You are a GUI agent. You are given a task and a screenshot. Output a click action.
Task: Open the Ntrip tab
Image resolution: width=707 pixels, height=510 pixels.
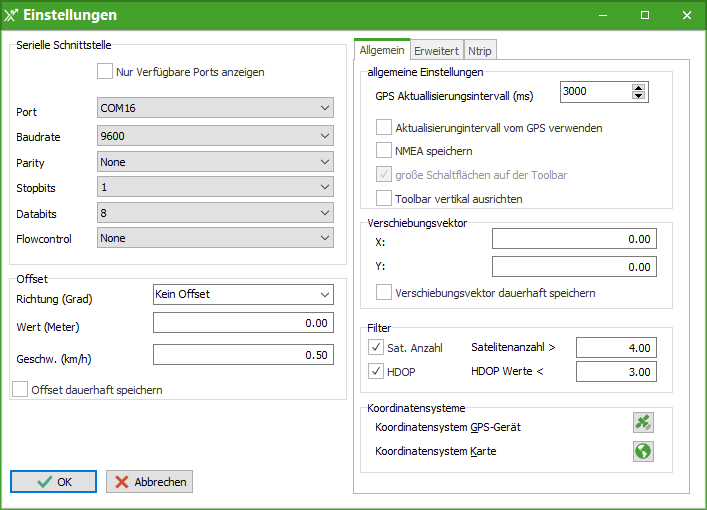(x=479, y=51)
